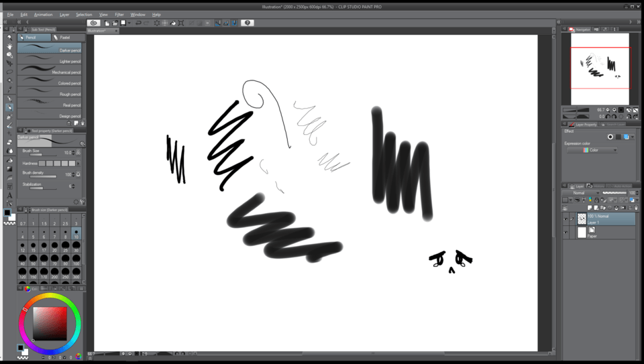The height and width of the screenshot is (364, 644).
Task: Open layer color effect dropdown arrow
Action: [x=633, y=137]
